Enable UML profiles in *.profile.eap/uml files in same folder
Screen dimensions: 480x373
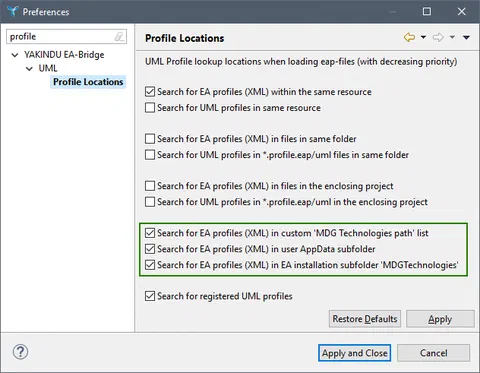[x=150, y=155]
